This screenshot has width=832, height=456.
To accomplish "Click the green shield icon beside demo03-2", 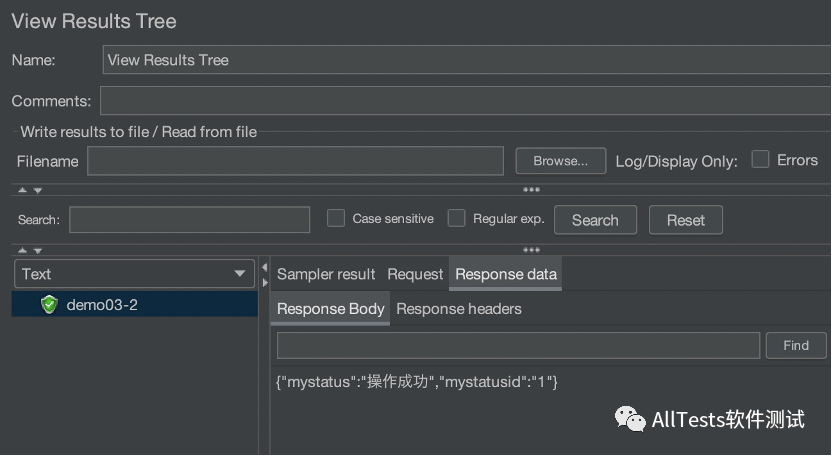I will click(49, 305).
